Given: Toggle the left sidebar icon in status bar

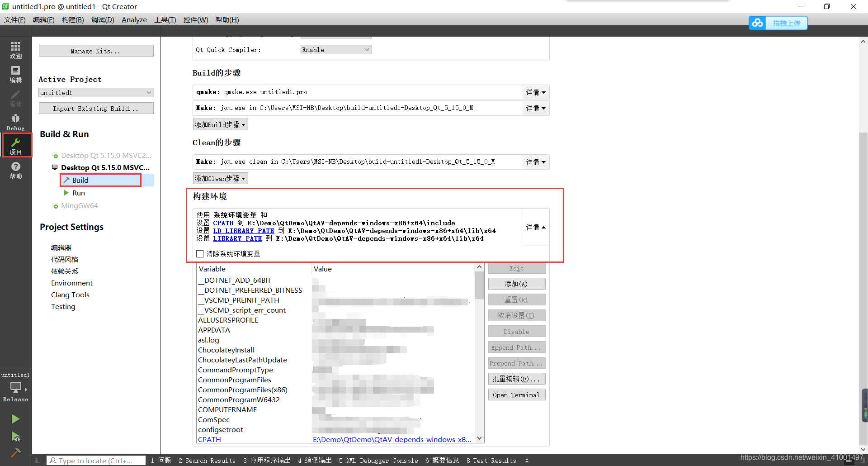Looking at the screenshot, I should click(38, 461).
